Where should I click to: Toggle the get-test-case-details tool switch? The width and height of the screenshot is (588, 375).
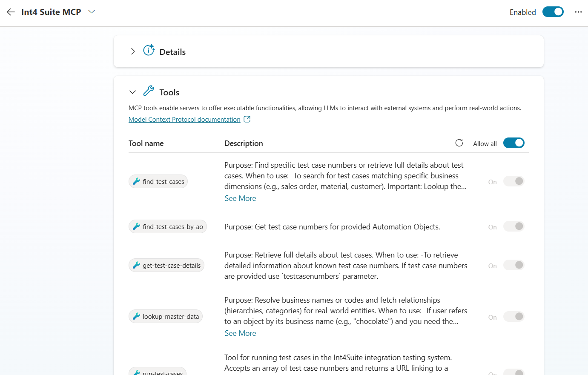tap(514, 265)
